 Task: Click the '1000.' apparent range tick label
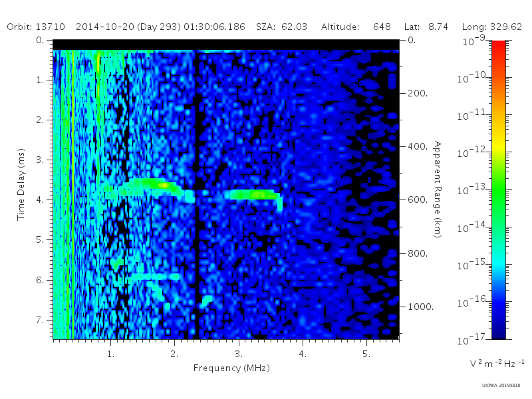[421, 307]
